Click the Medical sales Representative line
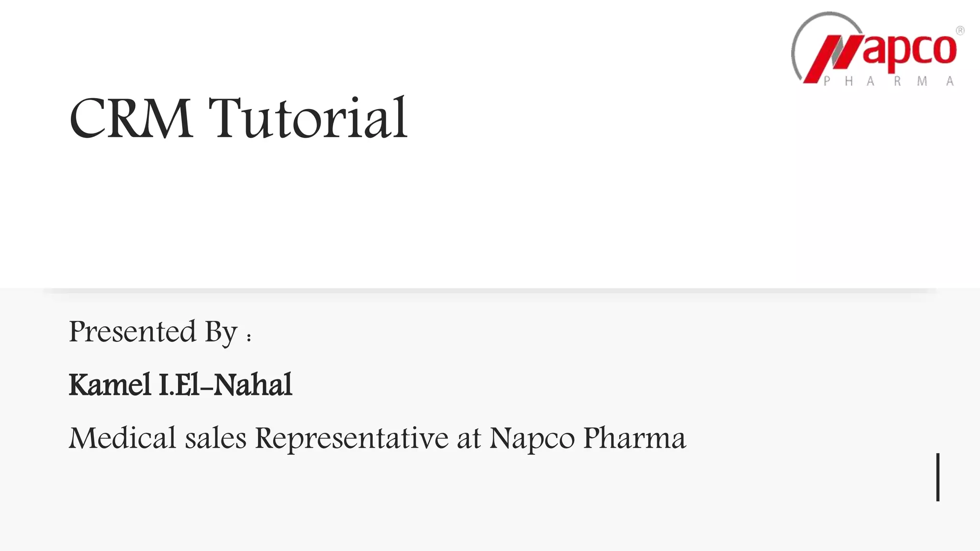Screen dimensions: 980x551 pos(377,438)
